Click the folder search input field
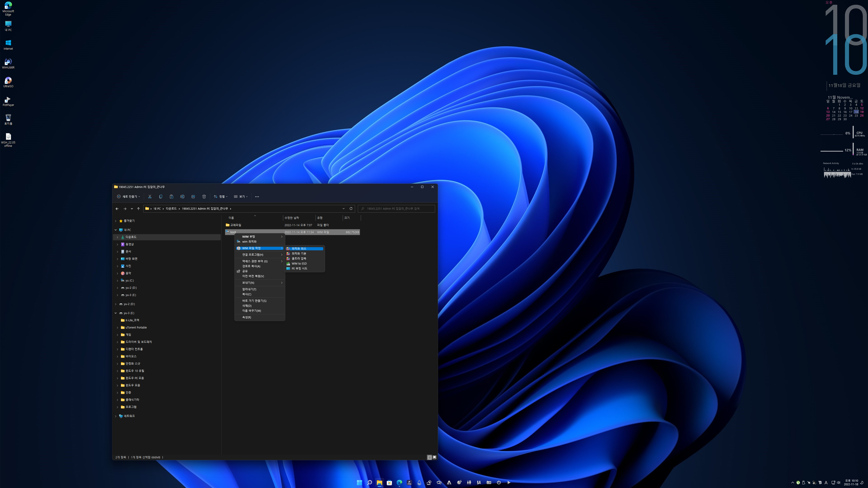This screenshot has width=868, height=488. point(396,209)
